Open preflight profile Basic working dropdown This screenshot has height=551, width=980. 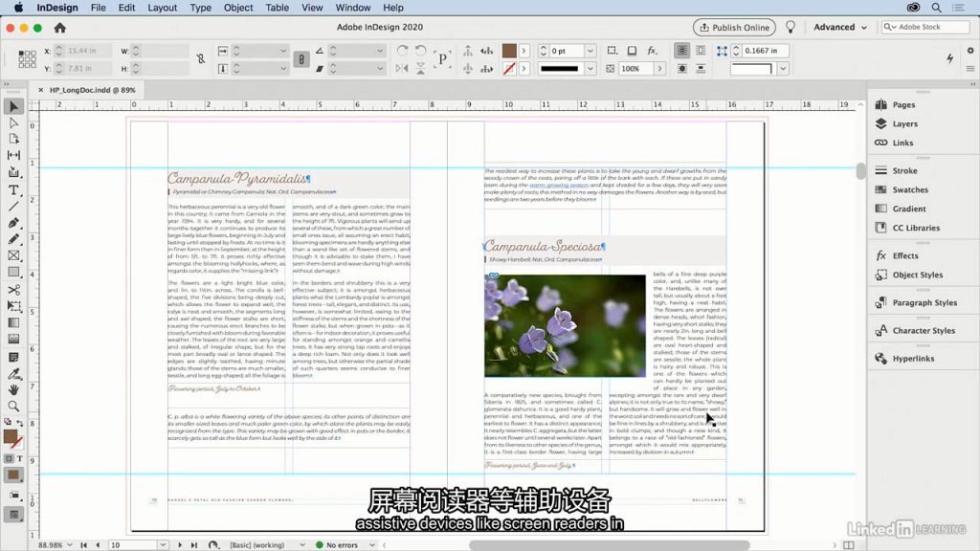(x=302, y=544)
